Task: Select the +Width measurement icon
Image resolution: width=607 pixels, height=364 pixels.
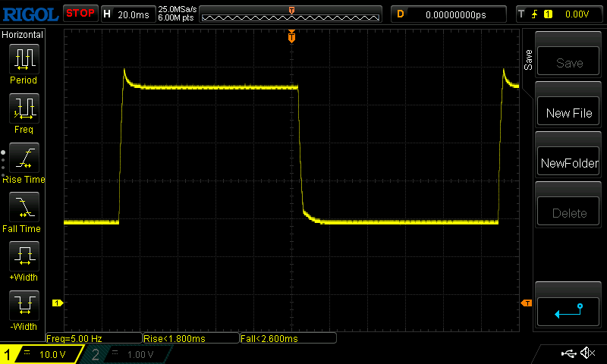Action: pyautogui.click(x=24, y=256)
